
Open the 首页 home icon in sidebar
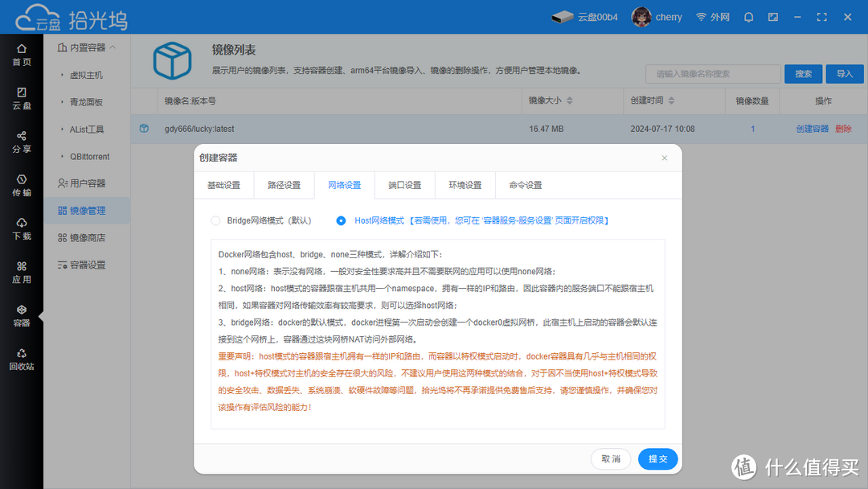click(x=22, y=54)
